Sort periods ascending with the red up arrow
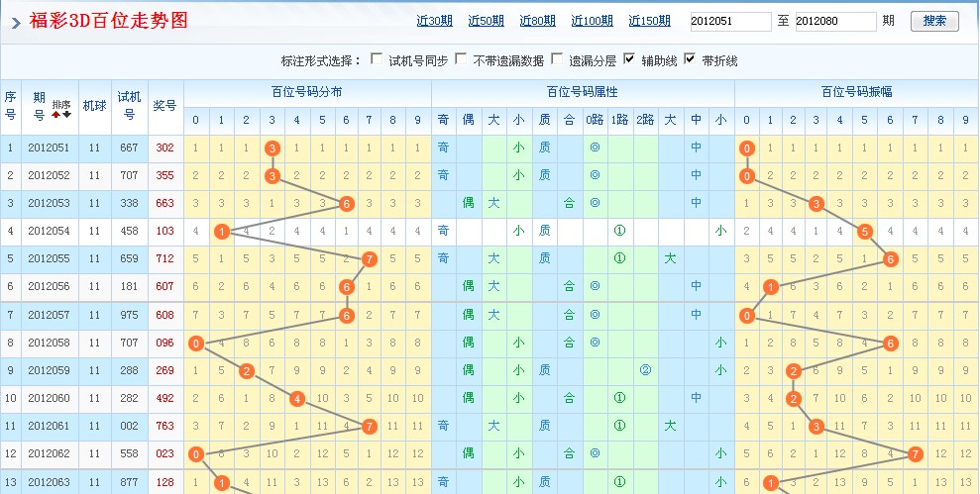The image size is (980, 494). click(x=56, y=114)
